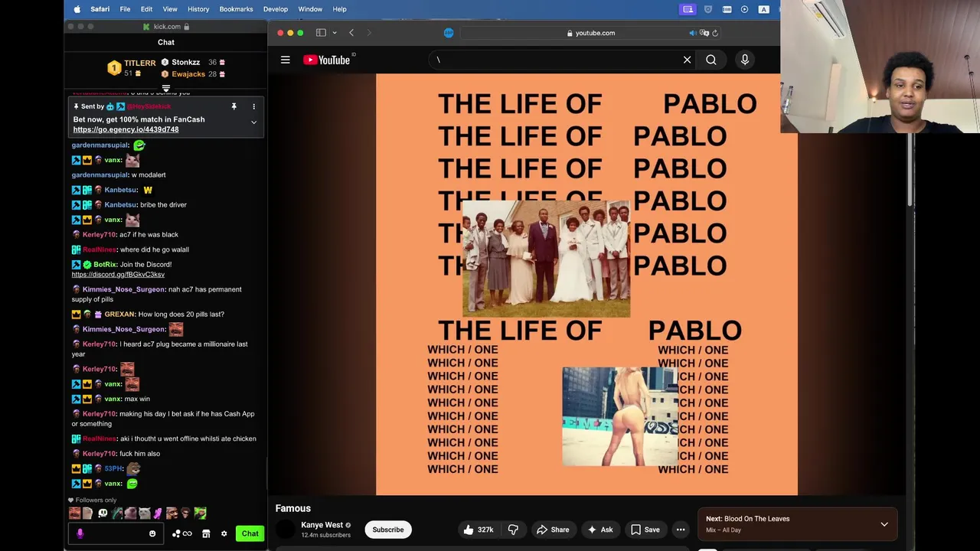Image resolution: width=980 pixels, height=551 pixels.
Task: Unpin the pinned HeySidekick message
Action: click(x=234, y=106)
